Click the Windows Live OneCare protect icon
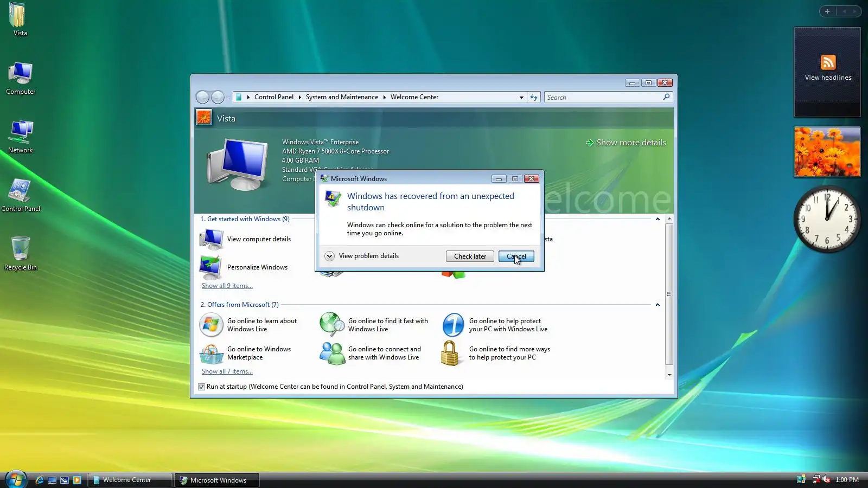The image size is (868, 488). [453, 325]
